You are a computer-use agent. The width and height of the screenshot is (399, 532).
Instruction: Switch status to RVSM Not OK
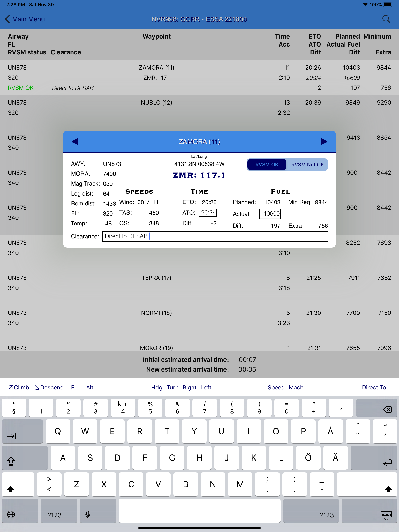[x=308, y=165]
